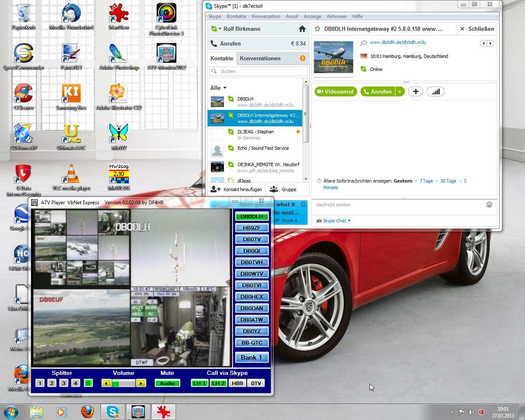Open the MixWLOG desktop shortcut
525x420 pixels.
[x=118, y=177]
